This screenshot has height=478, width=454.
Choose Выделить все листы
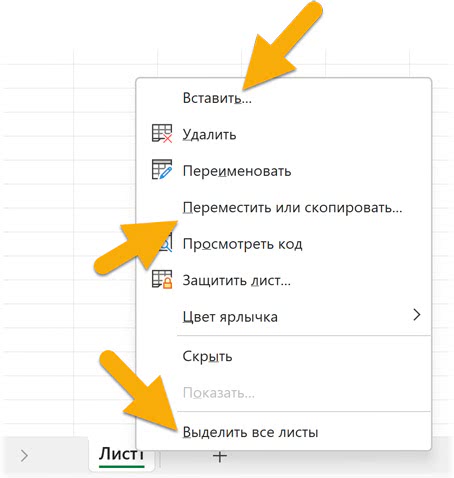250,432
